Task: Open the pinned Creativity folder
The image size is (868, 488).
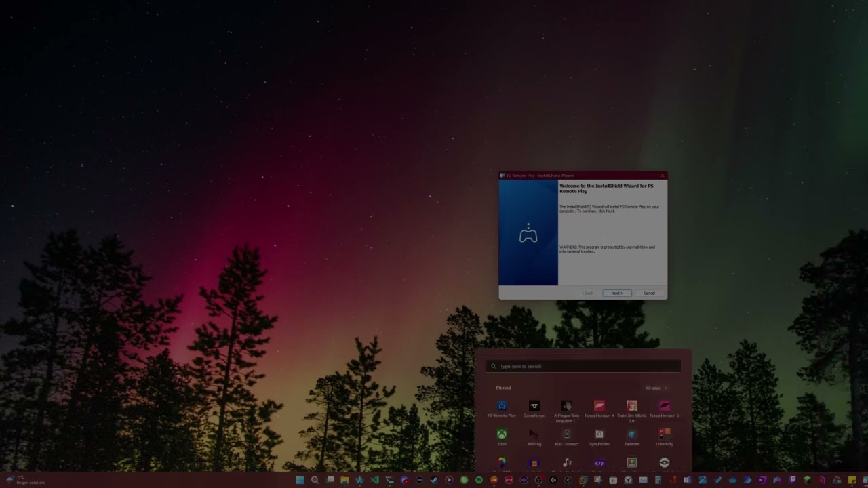Action: point(665,437)
